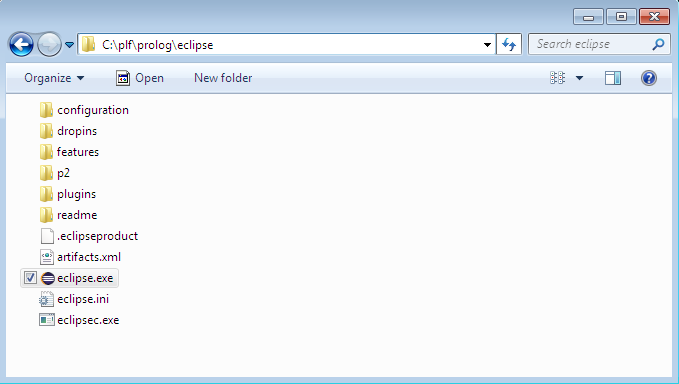Viewport: 679px width, 384px height.
Task: Select the text 'features'
Action: click(x=78, y=152)
